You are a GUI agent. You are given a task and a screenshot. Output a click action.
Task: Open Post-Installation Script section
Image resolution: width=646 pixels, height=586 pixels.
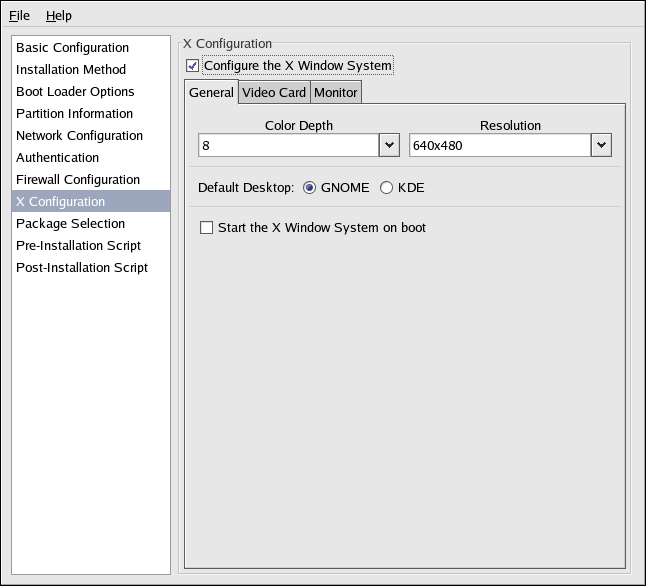point(82,267)
